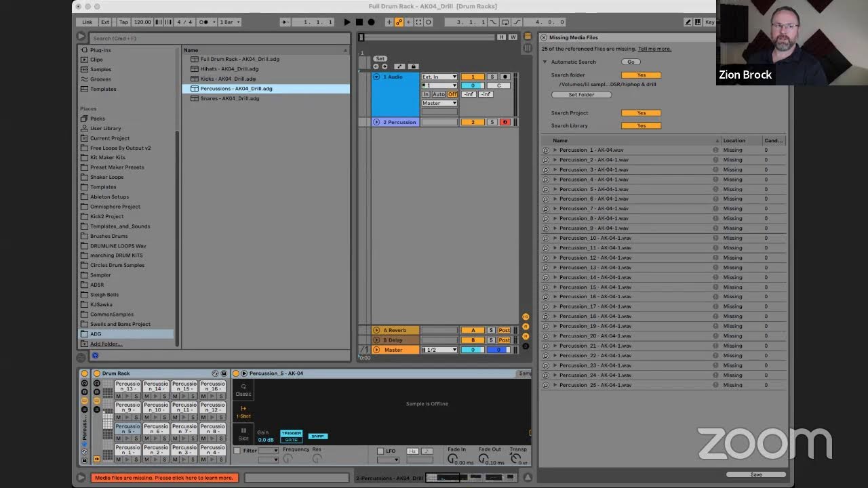This screenshot has height=488, width=868.
Task: Click the MIDI arrangement overdub plus icon
Action: coord(389,22)
